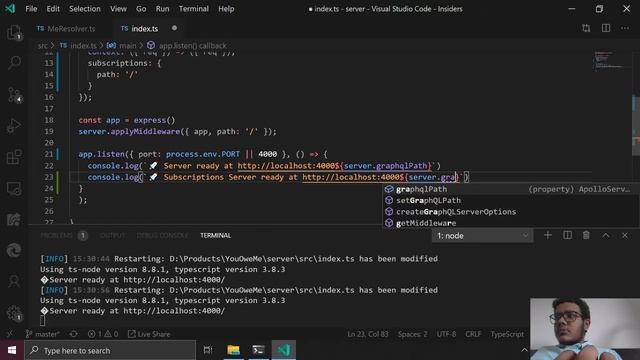Open the File menu
The width and height of the screenshot is (640, 360).
coord(31,9)
